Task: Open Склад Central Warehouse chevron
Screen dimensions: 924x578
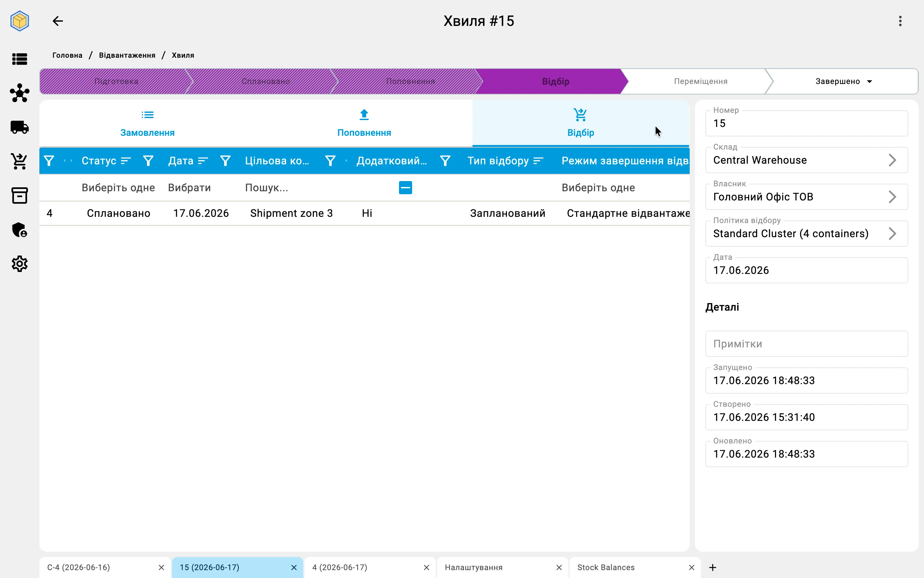Action: point(892,160)
